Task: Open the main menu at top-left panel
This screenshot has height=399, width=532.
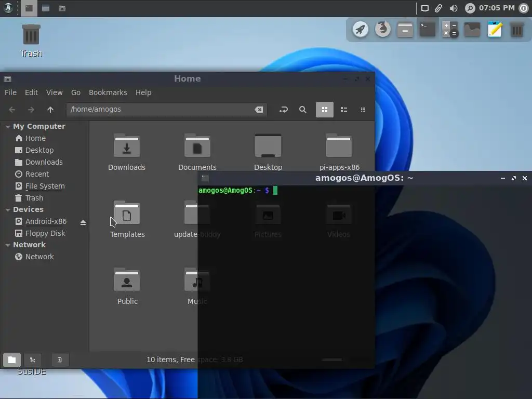Action: pos(8,8)
